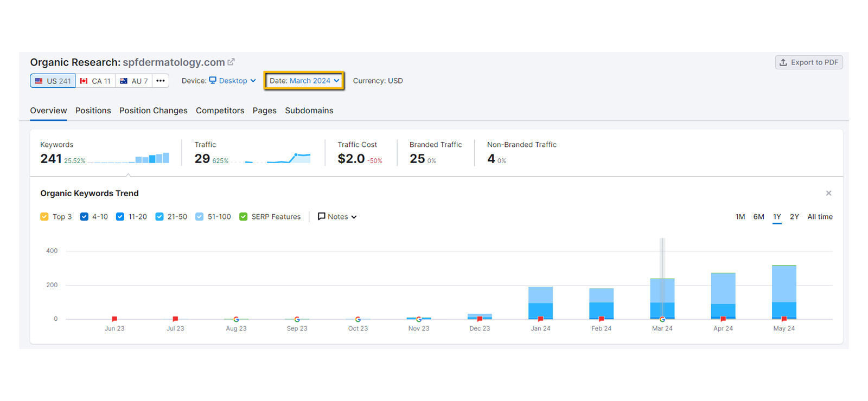Expand the Date March 2024 dropdown
This screenshot has height=401, width=868.
[304, 81]
